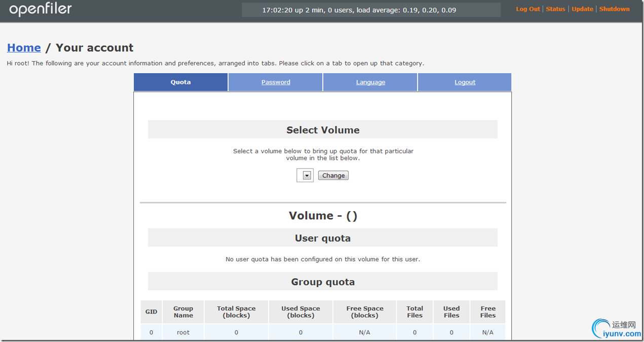644x342 pixels.
Task: Click the 'Select Volume' heading
Action: [323, 130]
